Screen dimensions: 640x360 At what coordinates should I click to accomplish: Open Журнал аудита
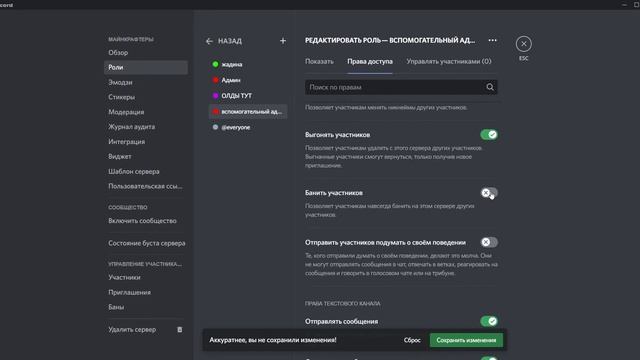(146, 127)
